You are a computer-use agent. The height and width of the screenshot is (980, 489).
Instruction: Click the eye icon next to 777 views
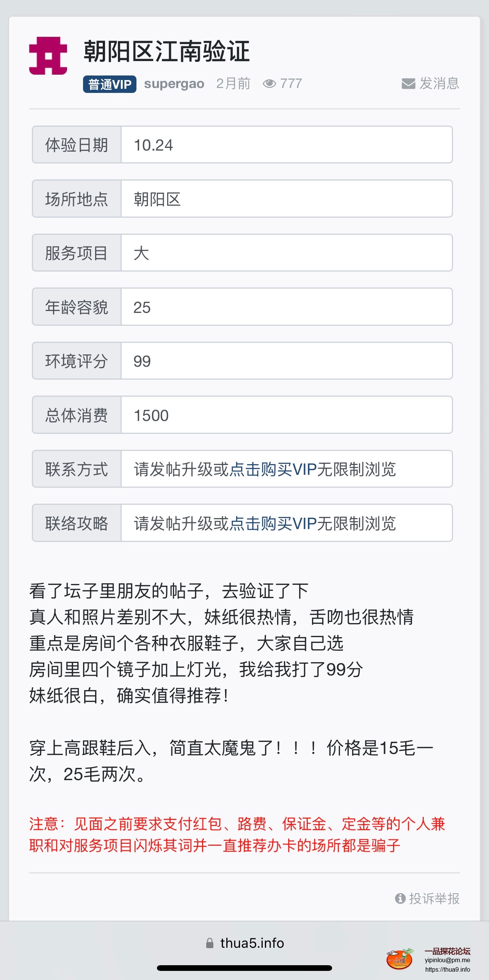269,83
